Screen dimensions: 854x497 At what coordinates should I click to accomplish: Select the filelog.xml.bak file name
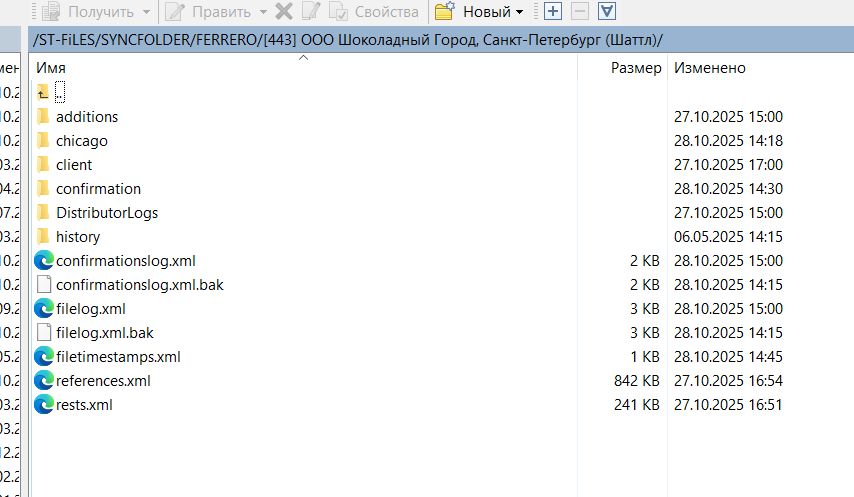pyautogui.click(x=105, y=333)
